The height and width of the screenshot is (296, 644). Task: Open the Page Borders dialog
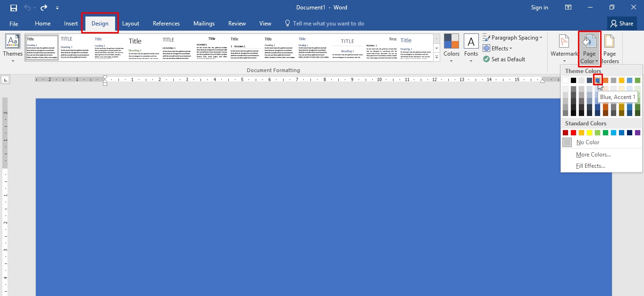pyautogui.click(x=610, y=47)
